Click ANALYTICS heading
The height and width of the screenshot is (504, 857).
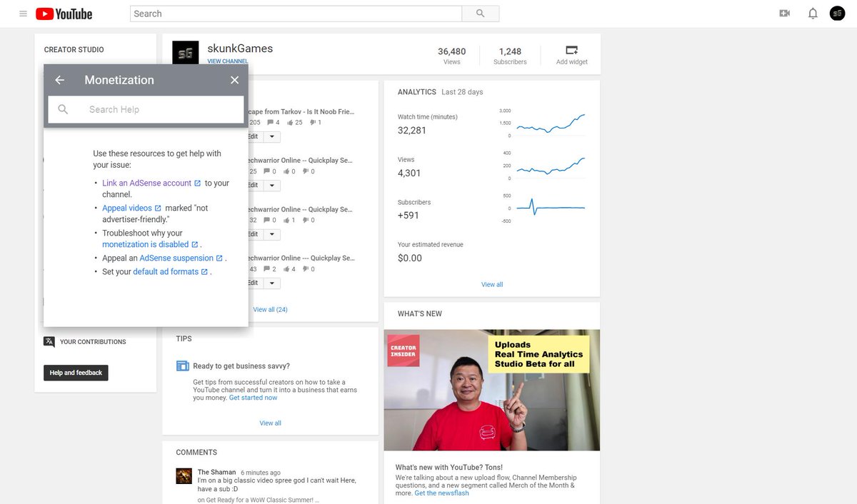[417, 92]
